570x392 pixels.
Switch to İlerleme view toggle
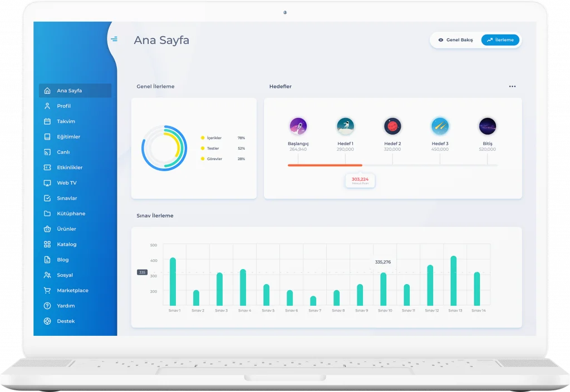click(x=500, y=40)
